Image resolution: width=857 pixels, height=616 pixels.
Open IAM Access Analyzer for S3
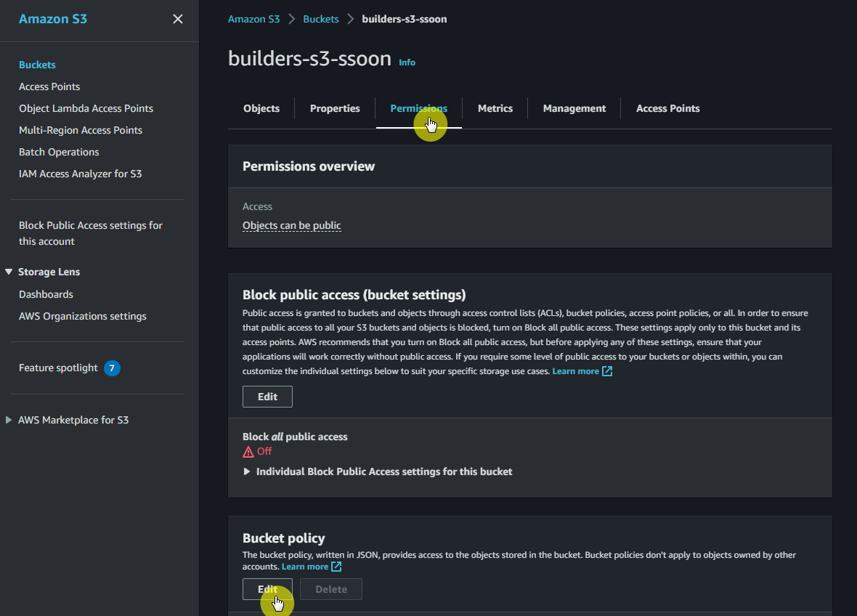click(x=81, y=174)
